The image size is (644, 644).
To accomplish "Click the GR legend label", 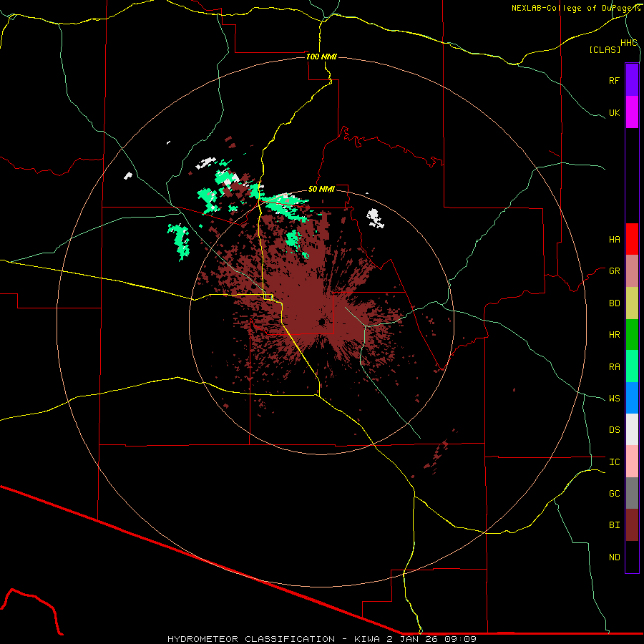I will (x=614, y=271).
